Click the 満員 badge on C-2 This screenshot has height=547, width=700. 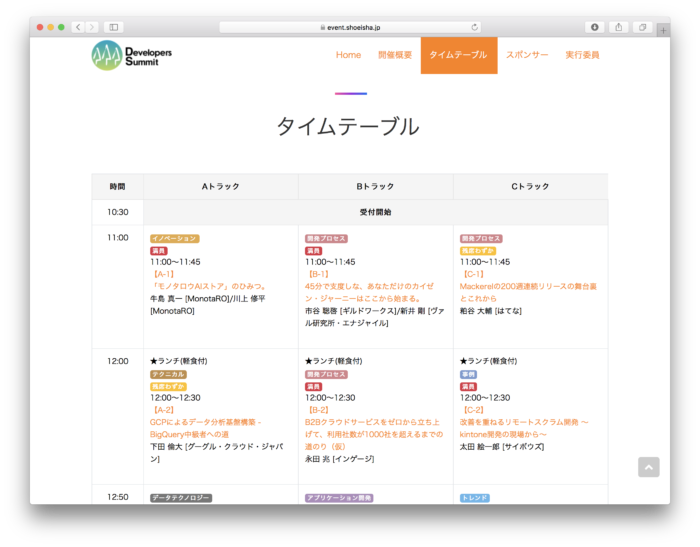pos(468,387)
